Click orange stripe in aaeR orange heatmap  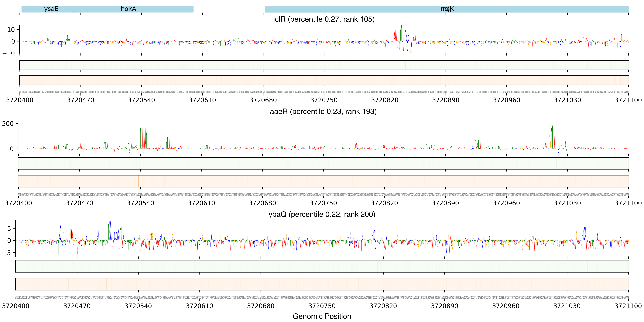138,181
